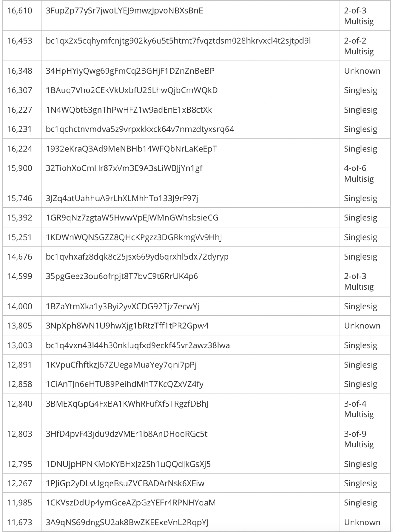
Task: Click the 15,392 balance cell
Action: point(20,218)
